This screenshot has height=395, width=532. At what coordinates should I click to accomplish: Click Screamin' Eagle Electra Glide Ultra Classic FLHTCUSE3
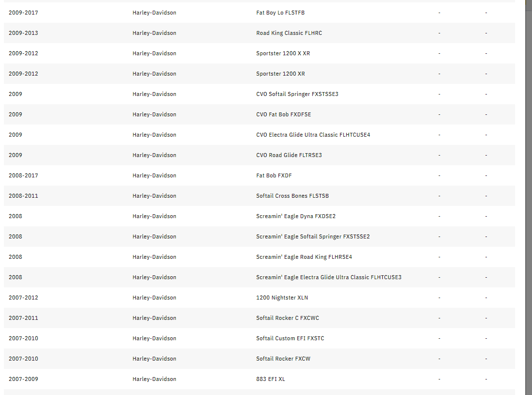(329, 277)
